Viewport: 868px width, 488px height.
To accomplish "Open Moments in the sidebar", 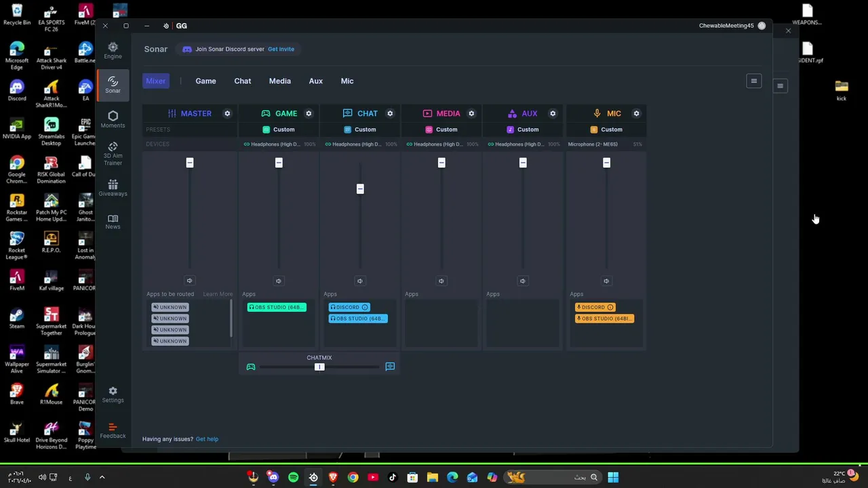I will (113, 119).
